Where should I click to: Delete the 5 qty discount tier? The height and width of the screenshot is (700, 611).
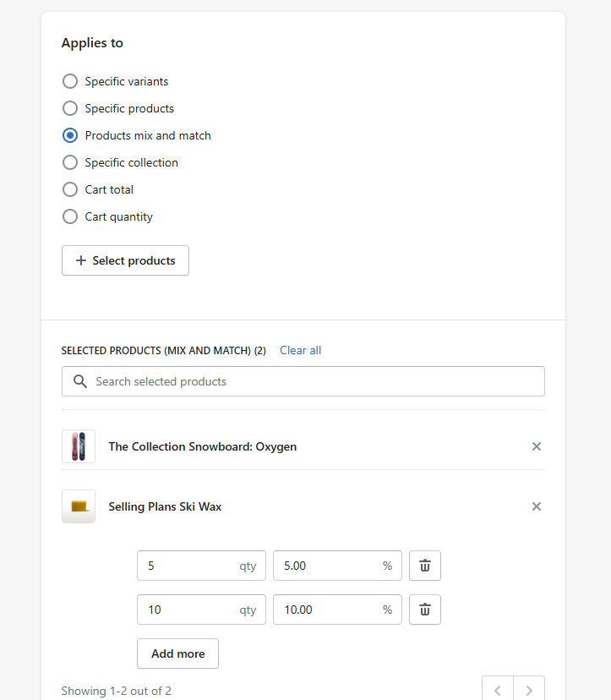pyautogui.click(x=425, y=566)
